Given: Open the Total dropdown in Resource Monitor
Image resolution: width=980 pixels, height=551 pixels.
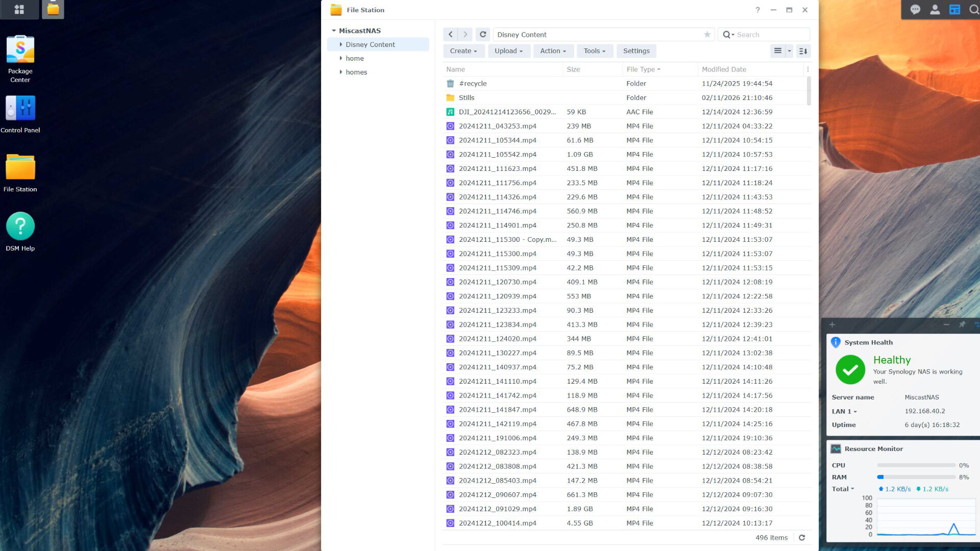Looking at the screenshot, I should pos(843,489).
